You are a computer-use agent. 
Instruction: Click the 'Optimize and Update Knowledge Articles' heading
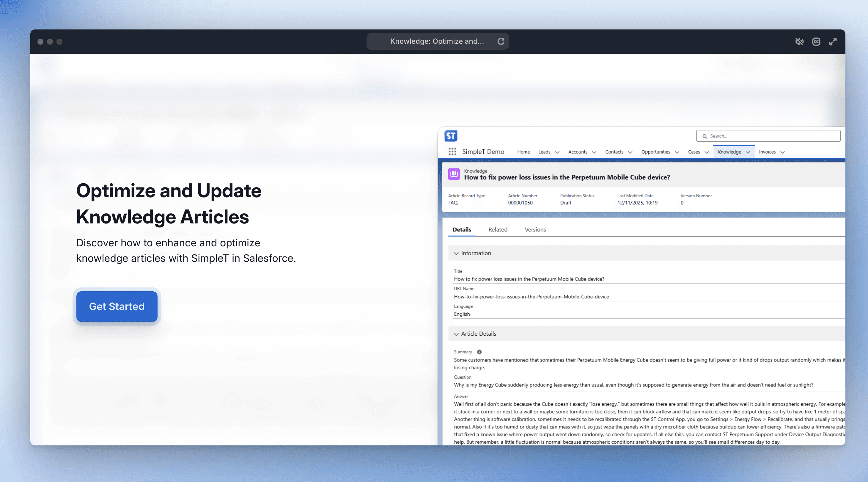[x=169, y=204]
